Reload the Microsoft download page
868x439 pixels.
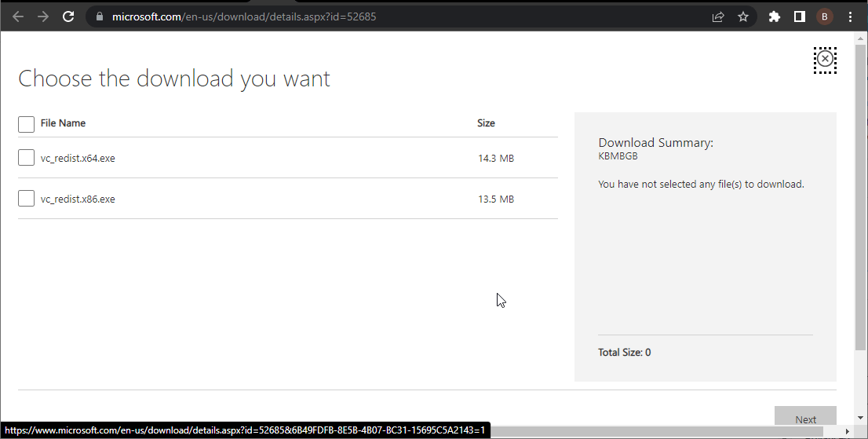coord(68,16)
